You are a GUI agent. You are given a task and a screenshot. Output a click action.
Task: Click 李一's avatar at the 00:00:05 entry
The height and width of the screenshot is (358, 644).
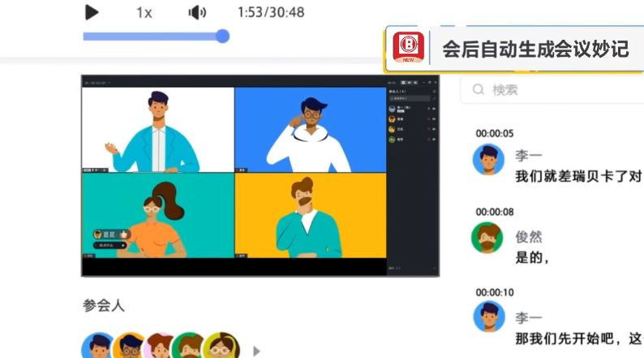(488, 160)
